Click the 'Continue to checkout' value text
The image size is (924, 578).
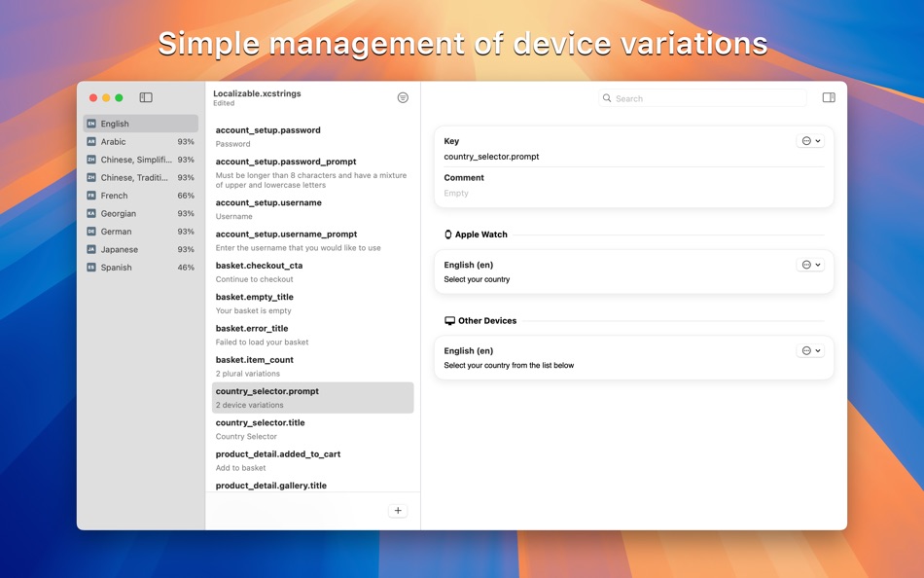254,279
